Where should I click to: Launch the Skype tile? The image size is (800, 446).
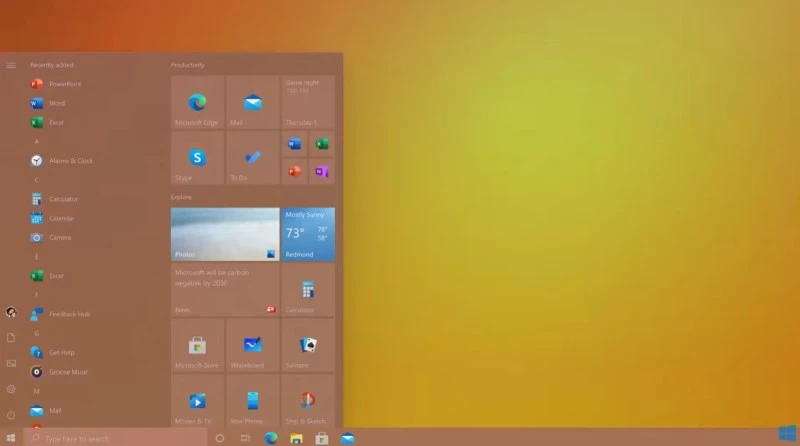coord(197,158)
